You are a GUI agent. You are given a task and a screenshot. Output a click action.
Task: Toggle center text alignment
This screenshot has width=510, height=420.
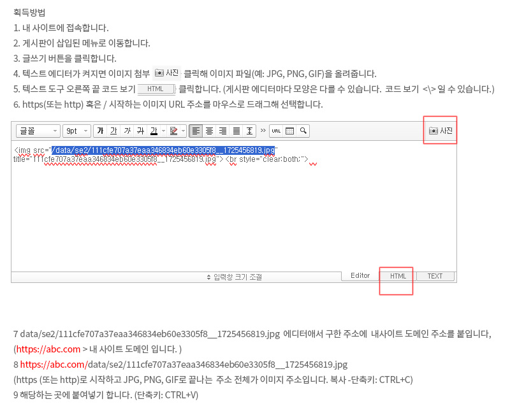[x=209, y=131]
